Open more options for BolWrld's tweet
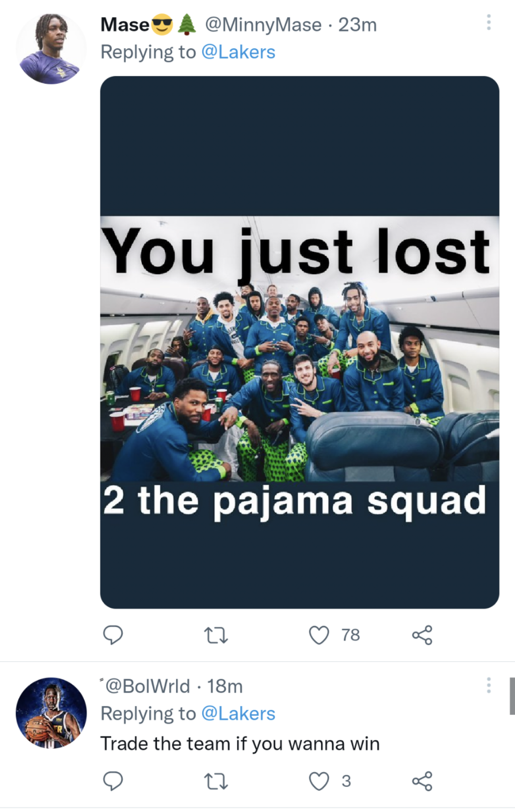 489,685
